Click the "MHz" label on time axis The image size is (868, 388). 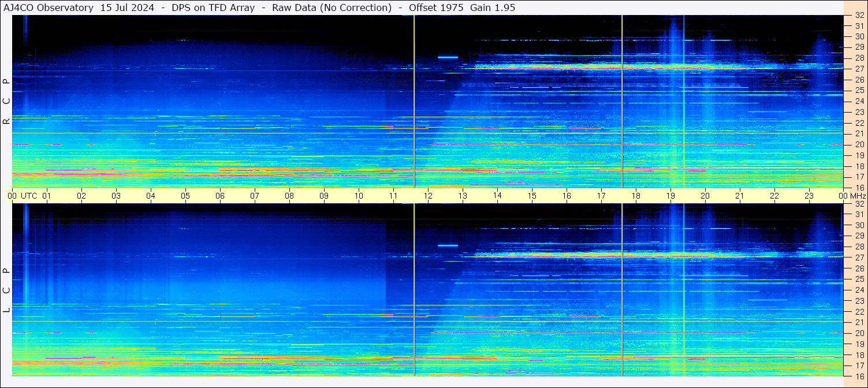(858, 196)
